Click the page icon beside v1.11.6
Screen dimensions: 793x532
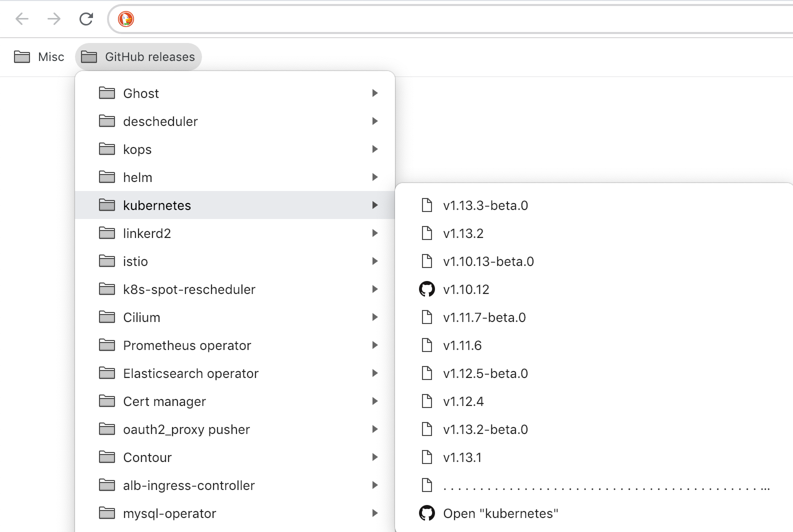coord(427,345)
